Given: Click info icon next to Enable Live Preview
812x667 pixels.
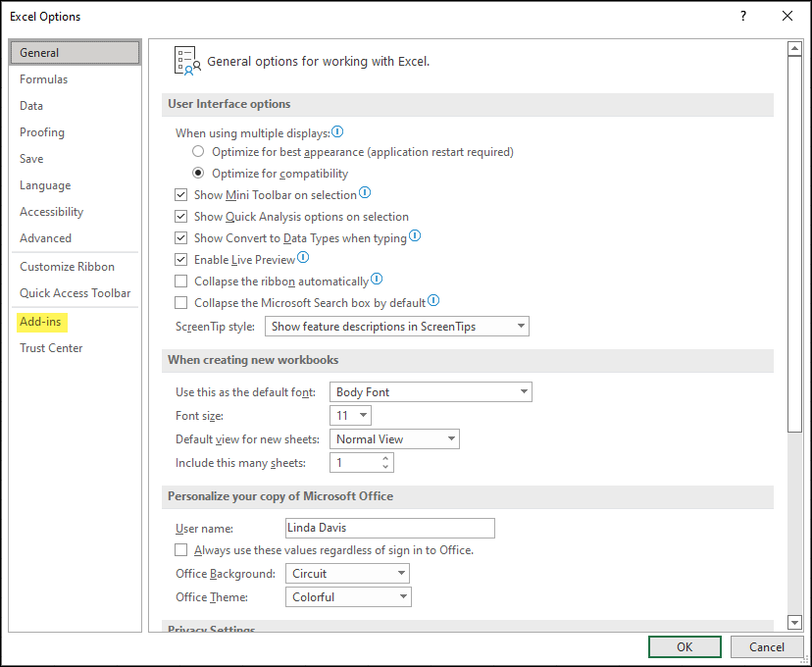Looking at the screenshot, I should [x=303, y=257].
